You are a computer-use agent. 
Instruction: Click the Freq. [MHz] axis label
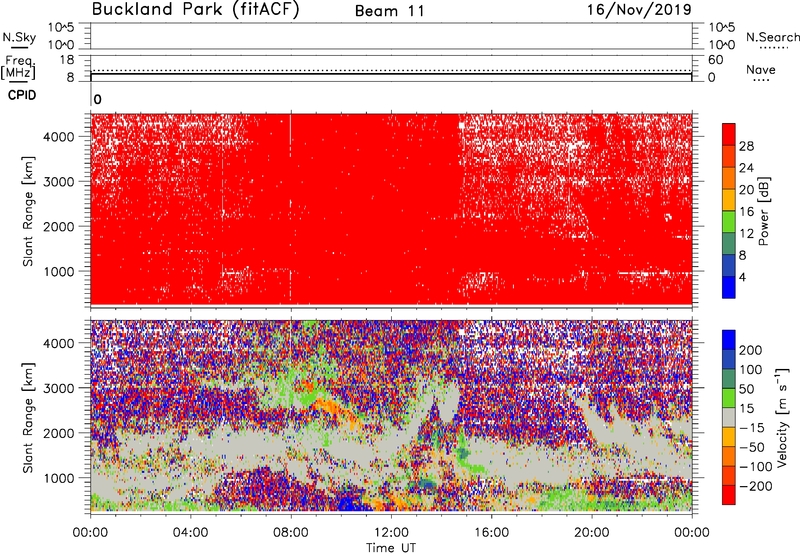19,67
